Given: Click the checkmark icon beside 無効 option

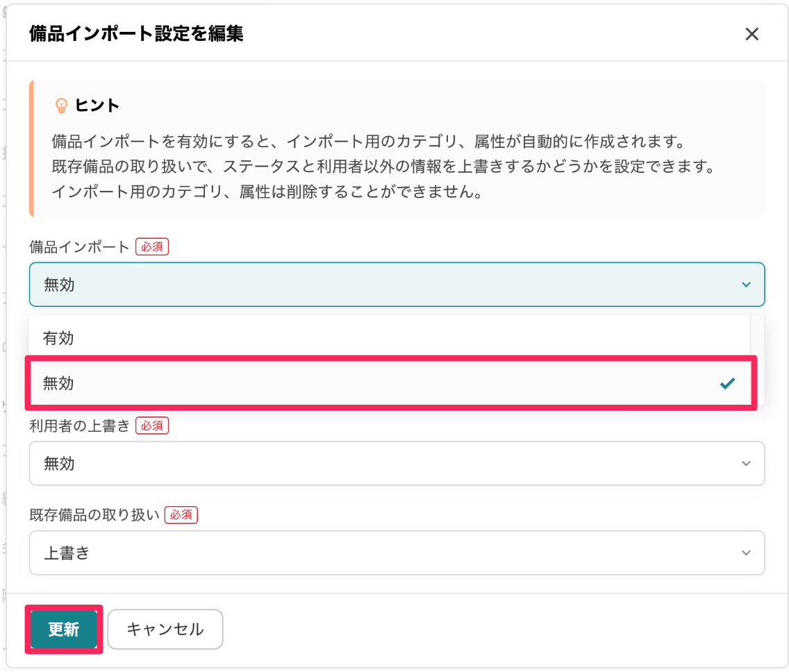Looking at the screenshot, I should point(727,383).
